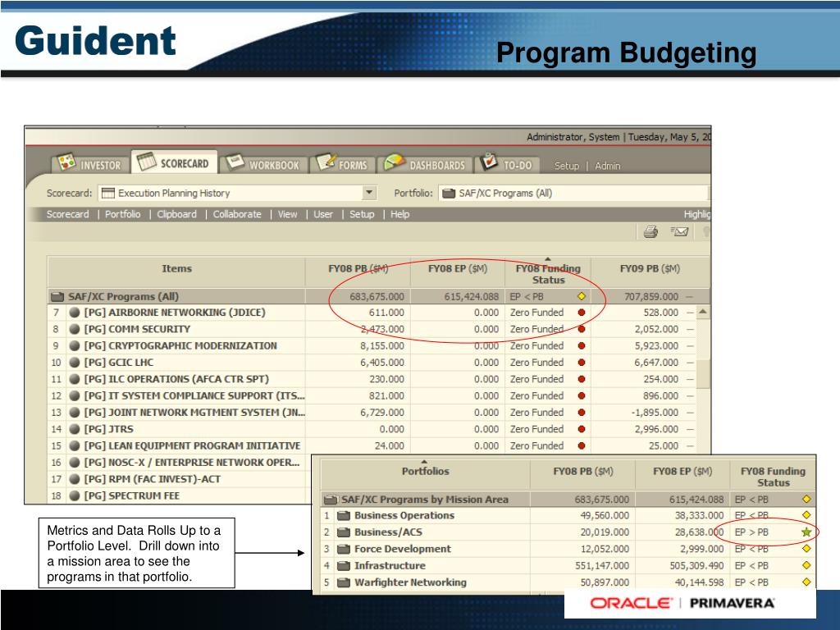Click red status dot for AIRBORNE NETWORKING
Screen dimensions: 840x630
click(582, 313)
